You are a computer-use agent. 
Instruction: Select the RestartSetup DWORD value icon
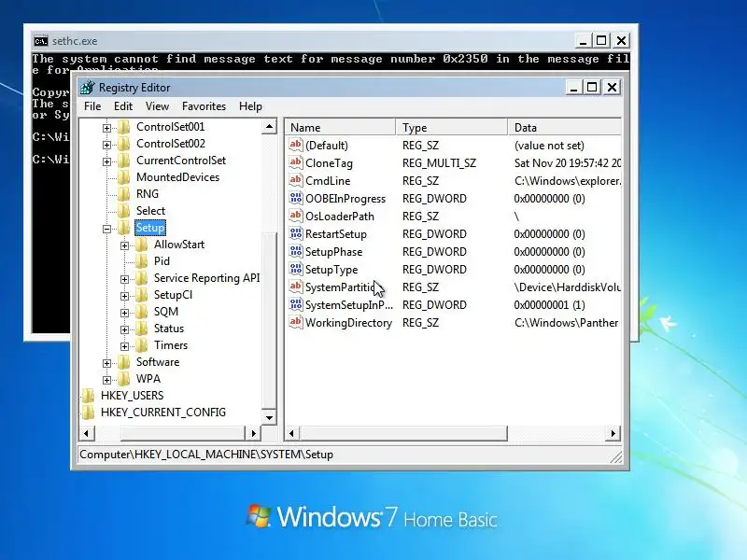click(296, 233)
